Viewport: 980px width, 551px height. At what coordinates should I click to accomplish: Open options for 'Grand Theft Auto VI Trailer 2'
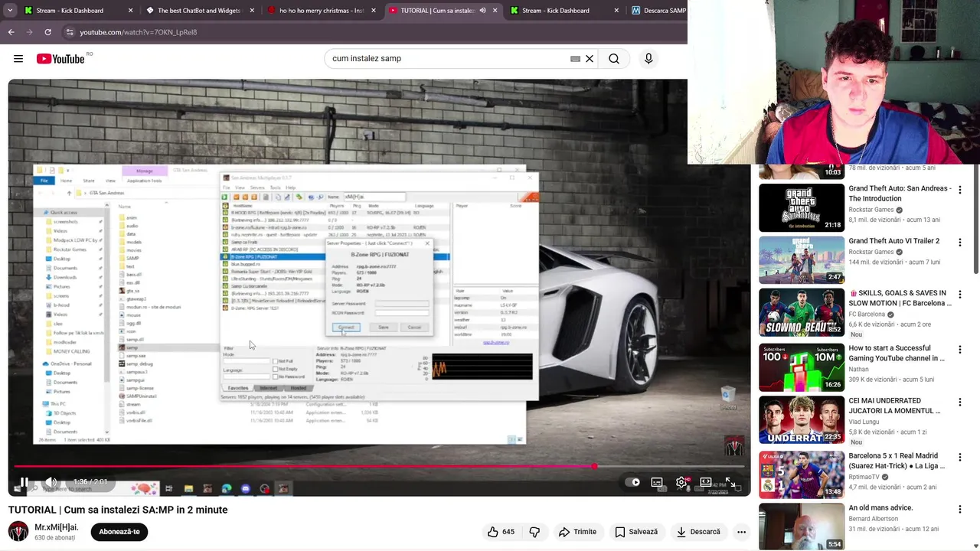[x=959, y=242]
